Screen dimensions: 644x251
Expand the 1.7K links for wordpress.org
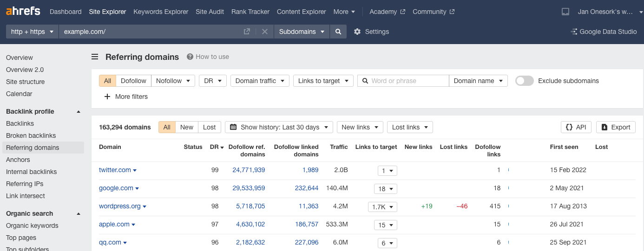click(x=382, y=206)
